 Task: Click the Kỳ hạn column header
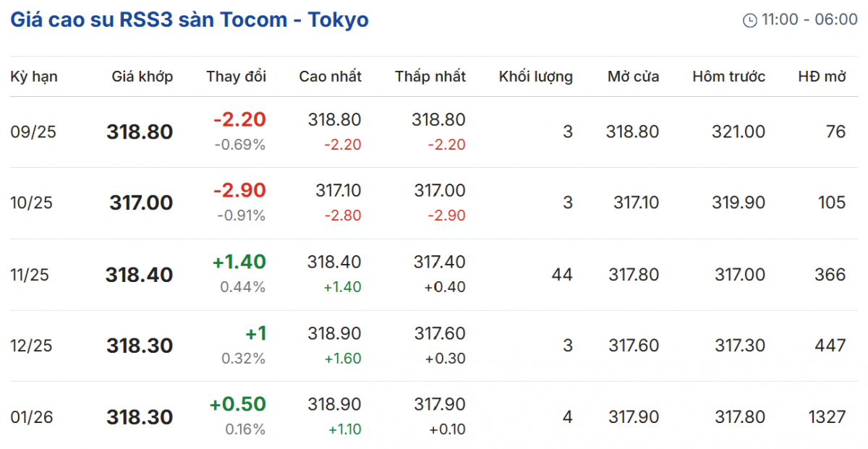tap(34, 77)
